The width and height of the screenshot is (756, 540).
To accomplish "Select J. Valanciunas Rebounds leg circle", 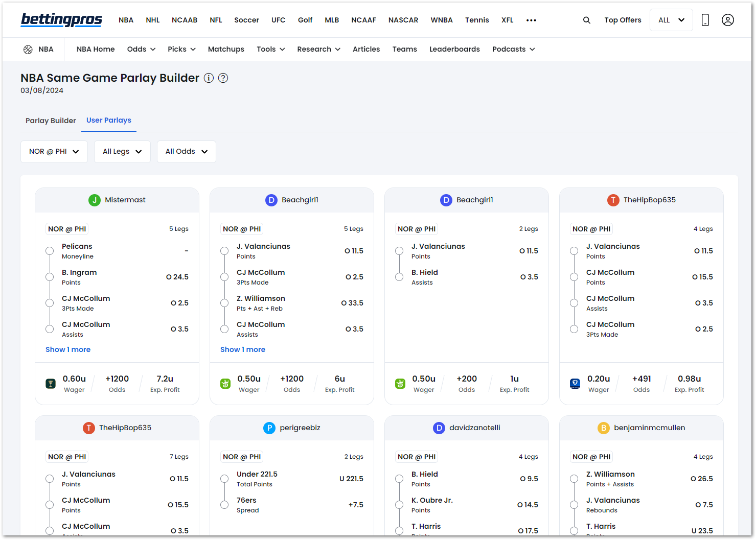I will 574,505.
